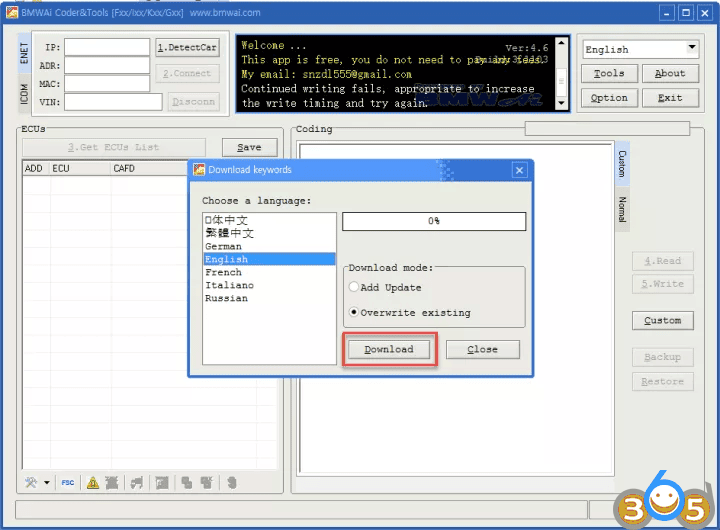Click the Download keywords dialog title icon
The width and height of the screenshot is (720, 530).
[199, 169]
